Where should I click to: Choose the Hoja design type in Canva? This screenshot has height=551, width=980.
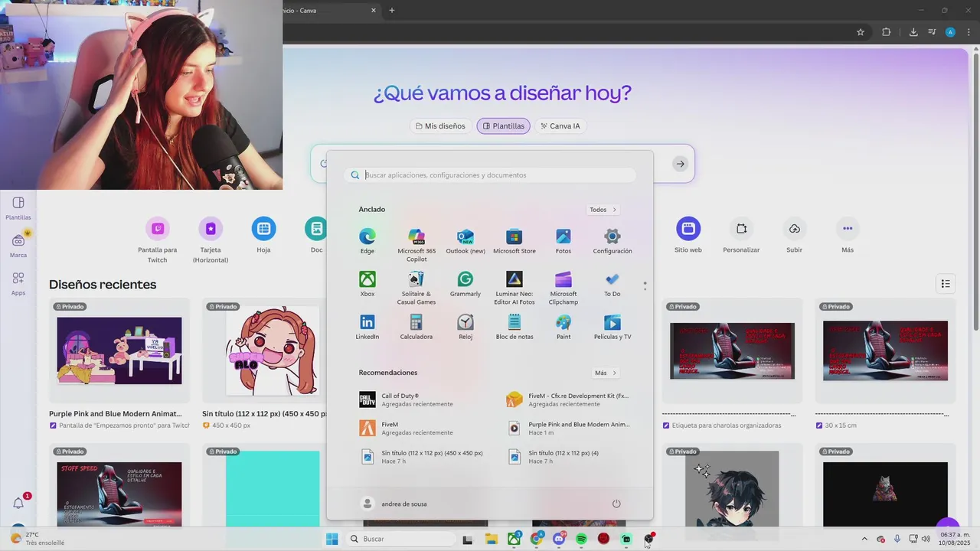click(263, 236)
